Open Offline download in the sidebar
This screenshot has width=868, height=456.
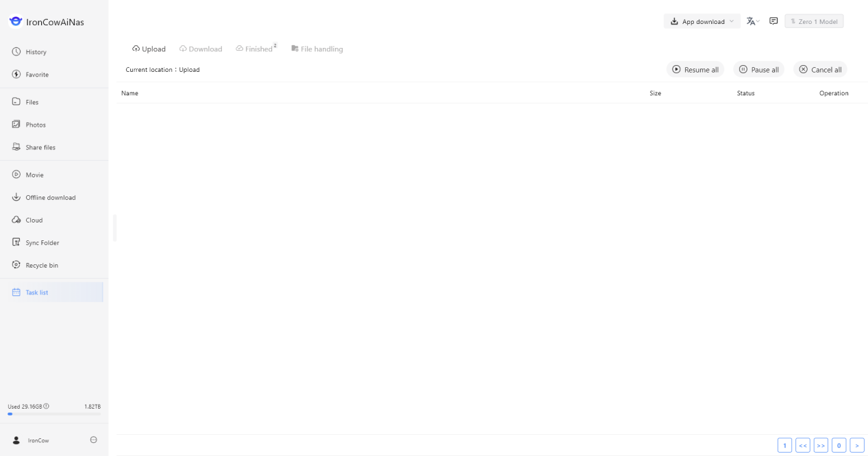51,197
